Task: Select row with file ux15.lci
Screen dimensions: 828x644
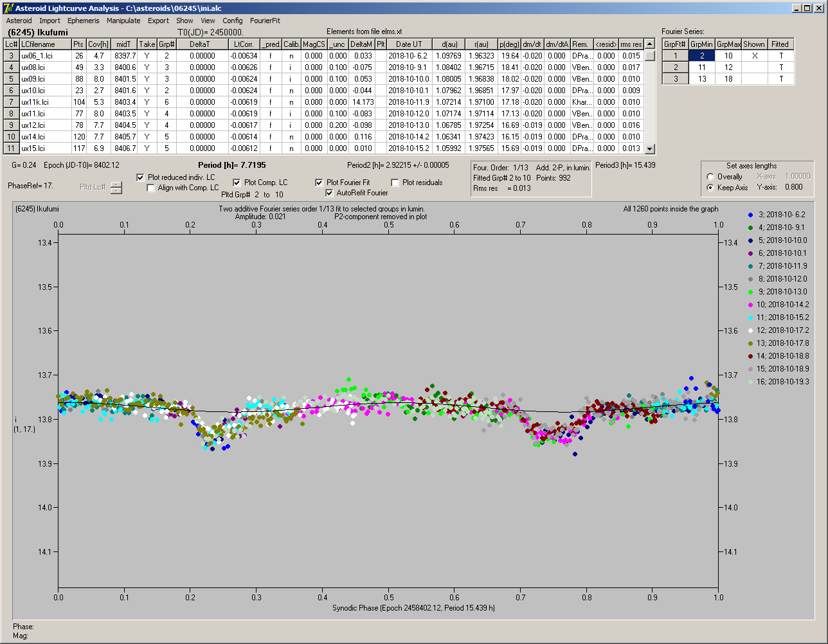Action: point(324,148)
